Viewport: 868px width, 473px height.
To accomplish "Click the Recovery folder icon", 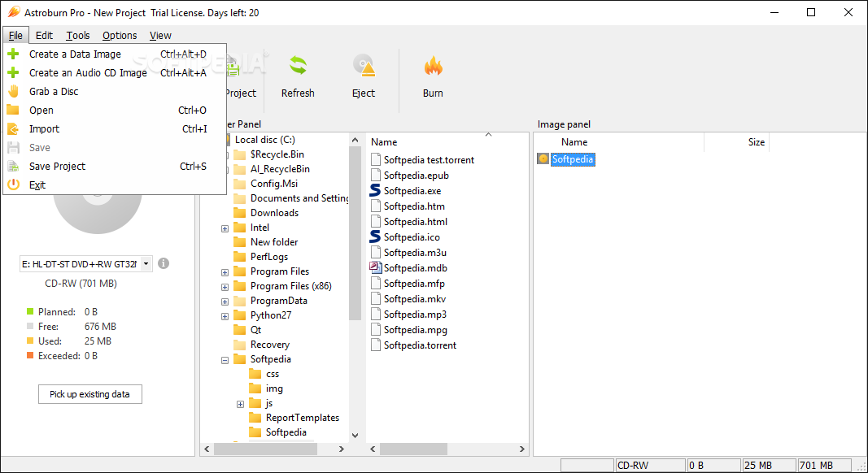I will pyautogui.click(x=239, y=345).
